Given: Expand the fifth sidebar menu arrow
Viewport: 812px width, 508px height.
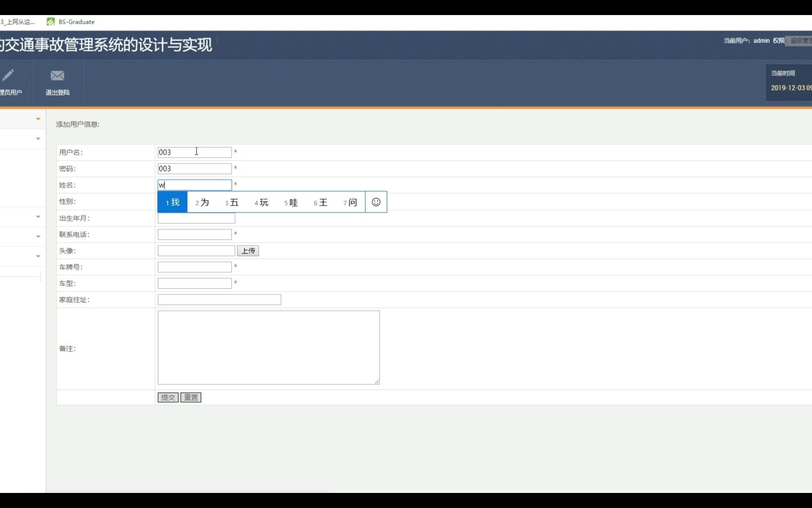Looking at the screenshot, I should [x=38, y=256].
